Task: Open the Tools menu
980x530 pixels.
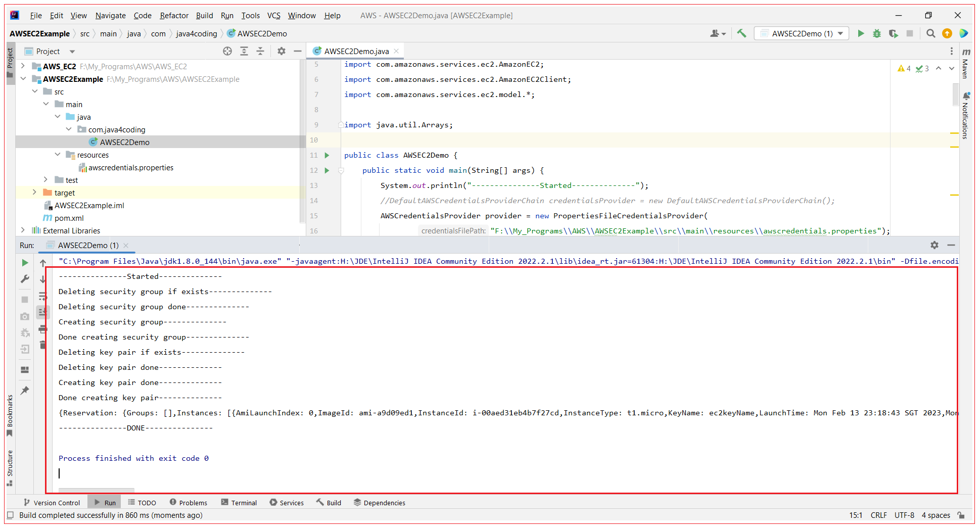Action: (x=250, y=16)
